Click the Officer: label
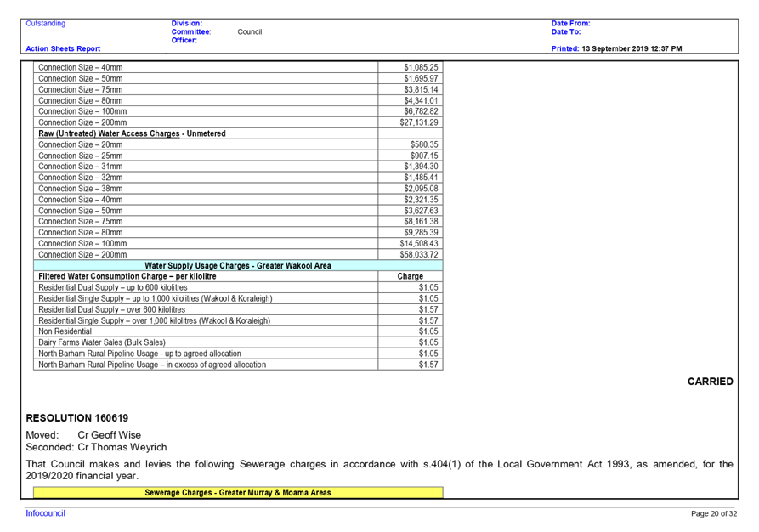Image resolution: width=759 pixels, height=532 pixels. click(x=184, y=40)
